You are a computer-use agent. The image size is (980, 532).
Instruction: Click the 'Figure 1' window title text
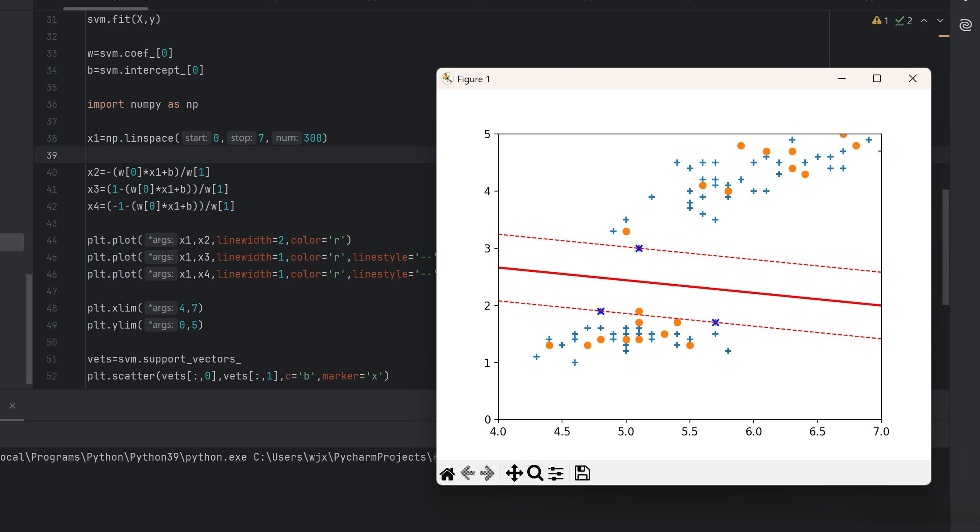click(x=474, y=79)
